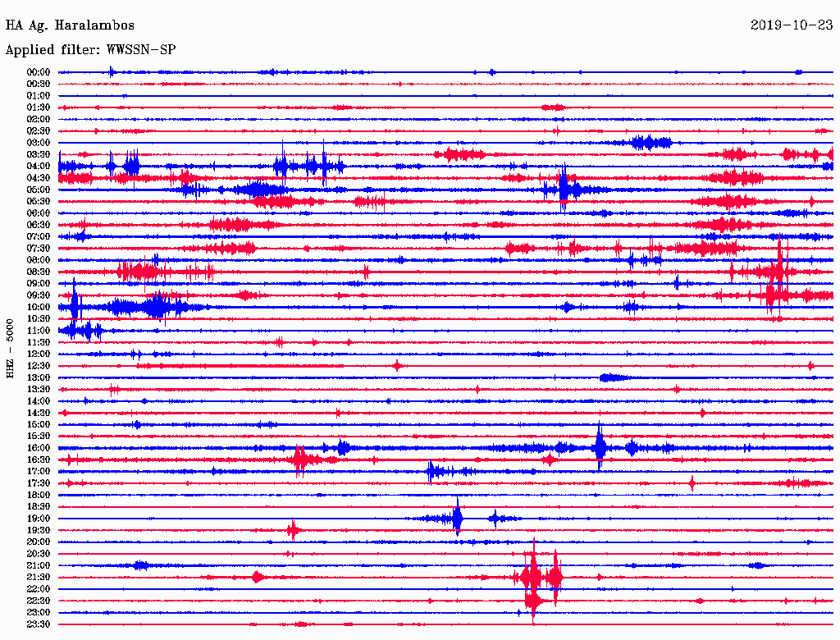
Task: Click the 18:00 time label
Action: [39, 495]
